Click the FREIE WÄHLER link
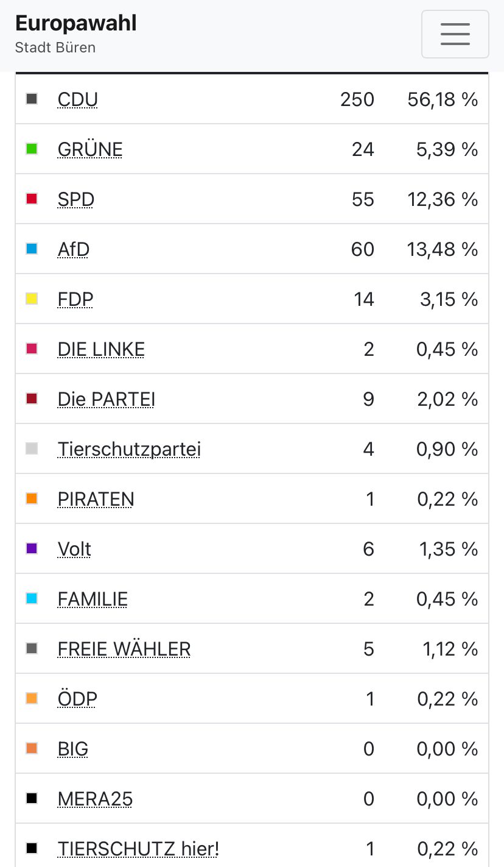 124,649
